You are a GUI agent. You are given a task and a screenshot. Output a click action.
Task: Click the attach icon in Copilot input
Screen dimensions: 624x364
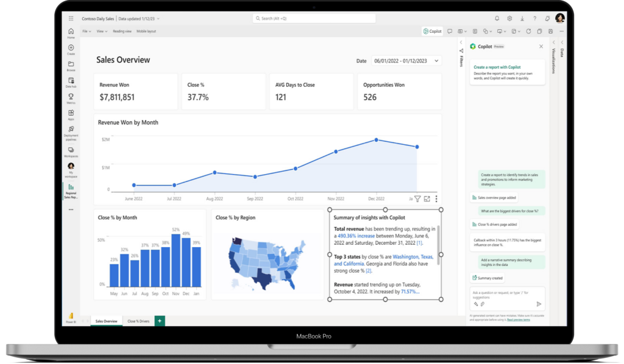point(483,304)
